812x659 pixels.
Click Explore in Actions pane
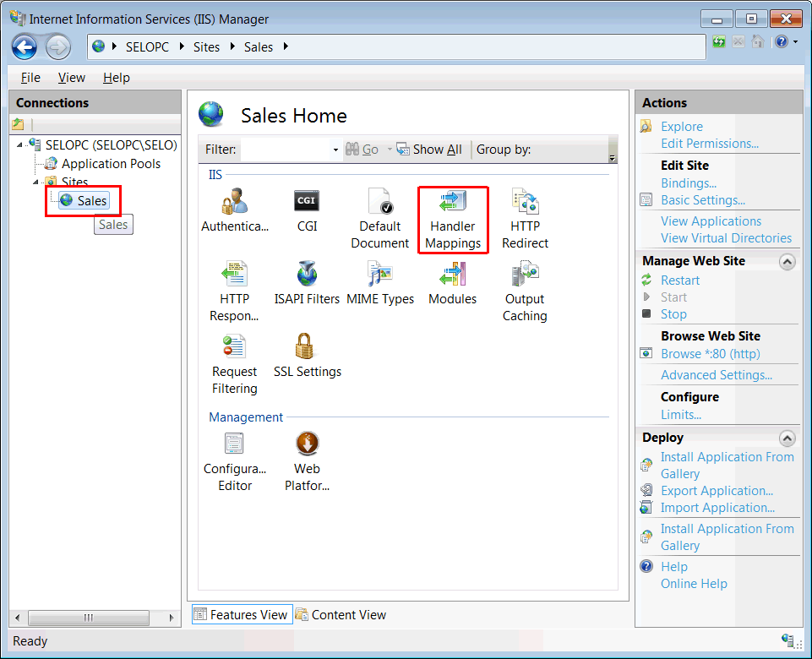[x=682, y=127]
